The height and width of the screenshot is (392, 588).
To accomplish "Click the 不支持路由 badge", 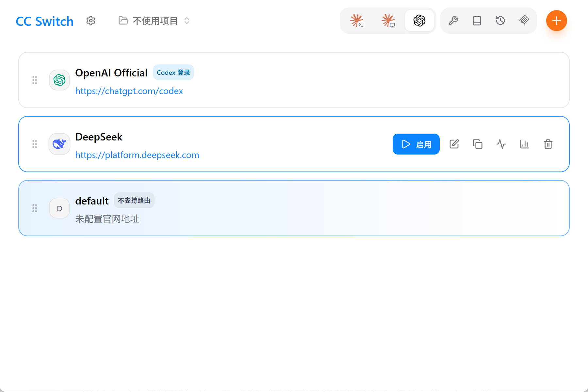I will pos(134,201).
